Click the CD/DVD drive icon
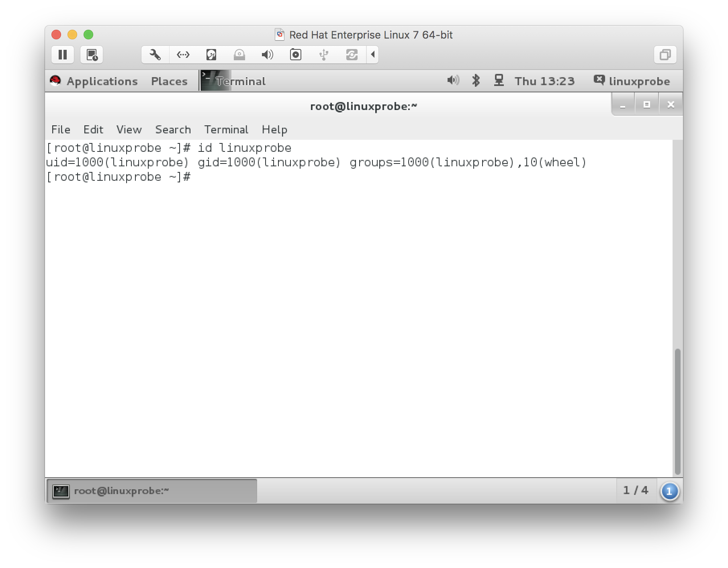This screenshot has height=568, width=728. [x=239, y=55]
